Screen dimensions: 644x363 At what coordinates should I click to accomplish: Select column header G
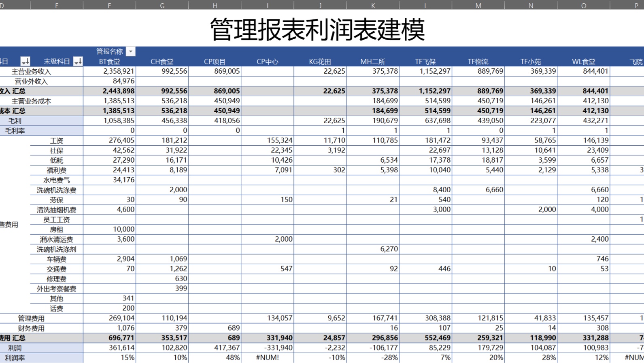[x=162, y=5]
